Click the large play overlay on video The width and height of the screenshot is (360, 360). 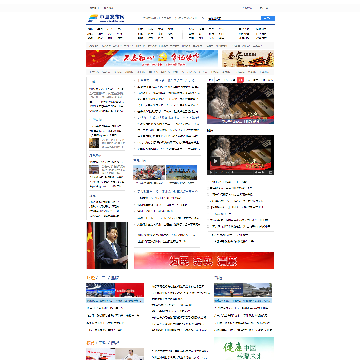point(215,161)
